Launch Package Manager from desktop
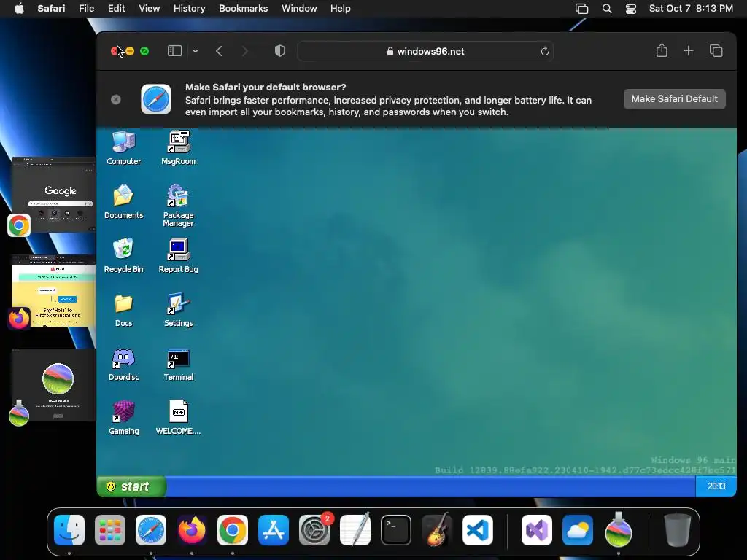 pos(178,205)
